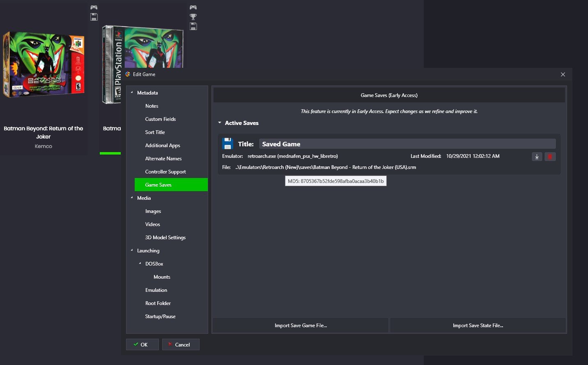Image resolution: width=588 pixels, height=365 pixels.
Task: Open Custom Fields section
Action: 160,119
